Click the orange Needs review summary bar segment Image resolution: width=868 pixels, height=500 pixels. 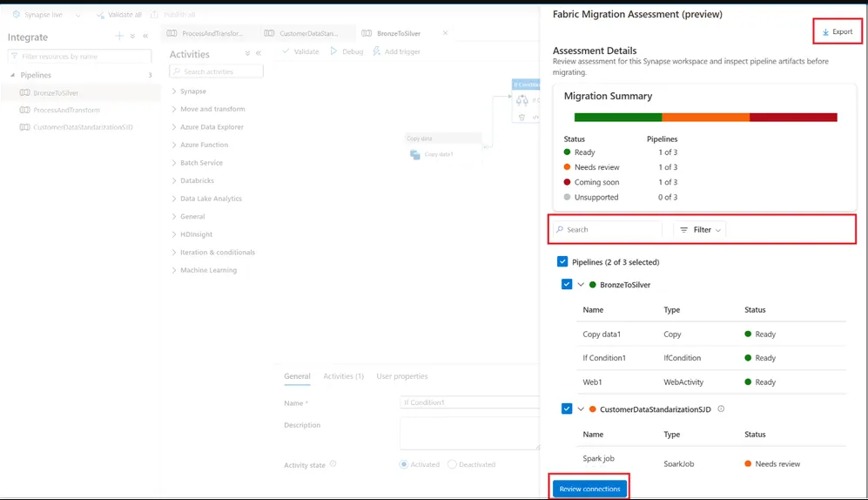pyautogui.click(x=706, y=117)
